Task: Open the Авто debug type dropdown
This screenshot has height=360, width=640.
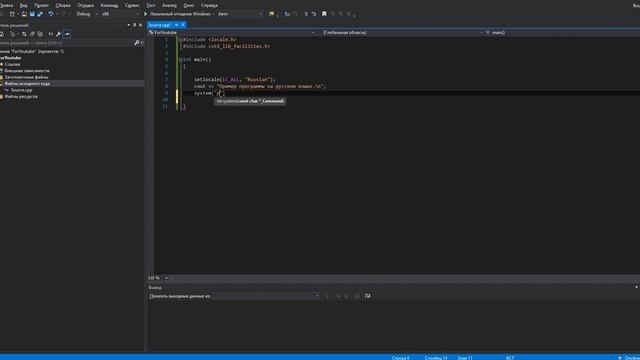Action: (x=240, y=14)
